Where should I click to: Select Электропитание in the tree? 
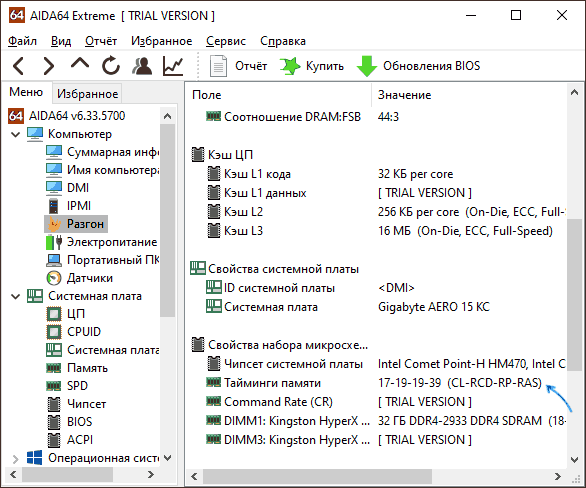pos(102,242)
